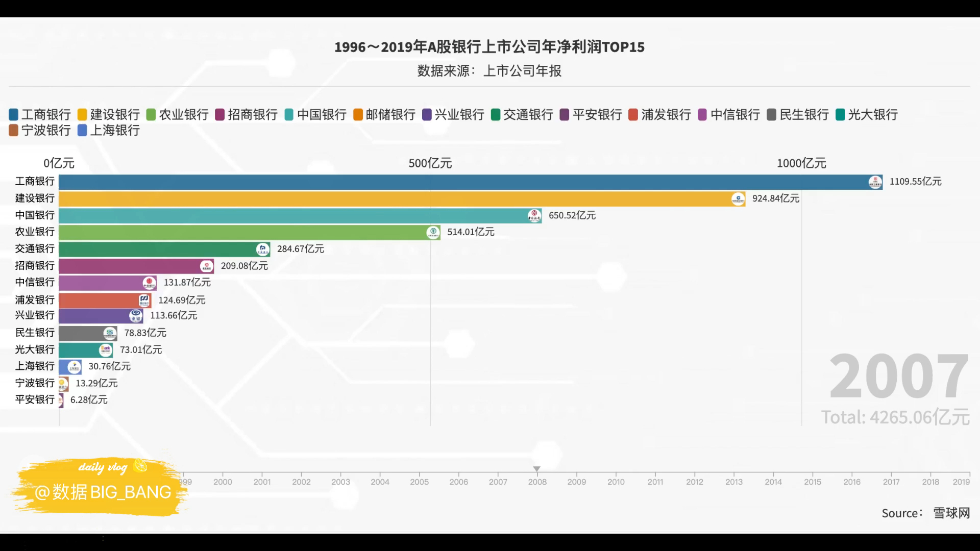Click the 数据来源：上市公司年报 subtitle

(489, 71)
